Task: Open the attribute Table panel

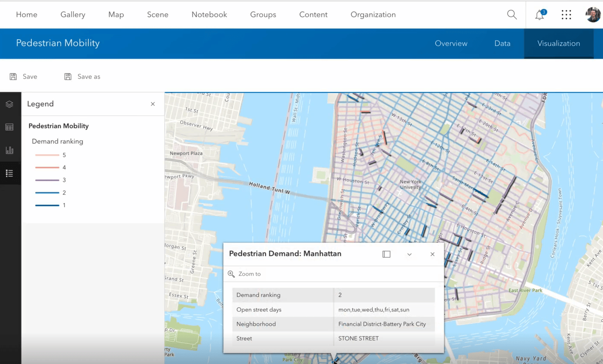Action: [x=10, y=127]
